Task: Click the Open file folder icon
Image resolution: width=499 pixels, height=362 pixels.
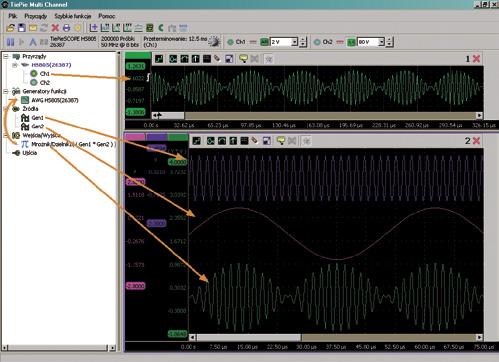Action: point(10,28)
